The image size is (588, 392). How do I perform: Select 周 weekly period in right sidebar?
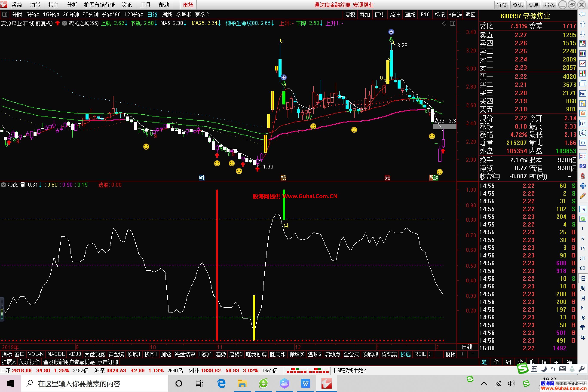click(582, 288)
